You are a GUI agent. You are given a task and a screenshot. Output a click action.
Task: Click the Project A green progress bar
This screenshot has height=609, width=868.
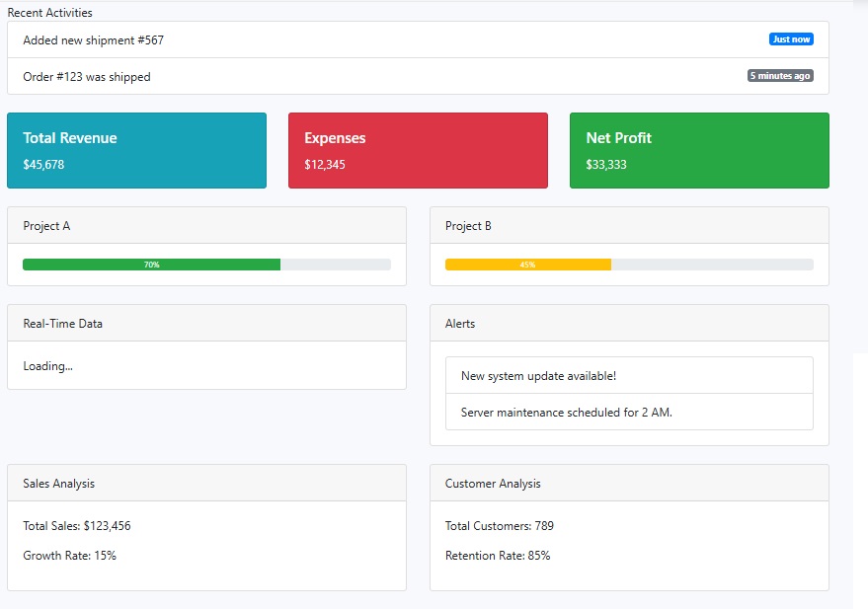point(152,265)
